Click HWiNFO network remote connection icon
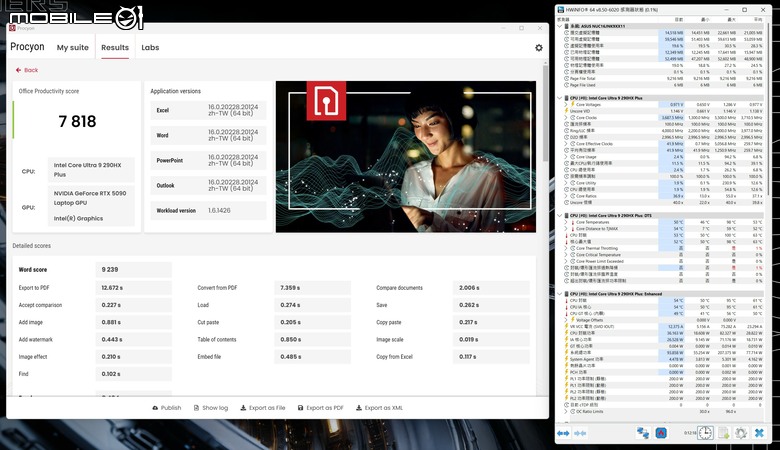The image size is (780, 450). (x=643, y=433)
